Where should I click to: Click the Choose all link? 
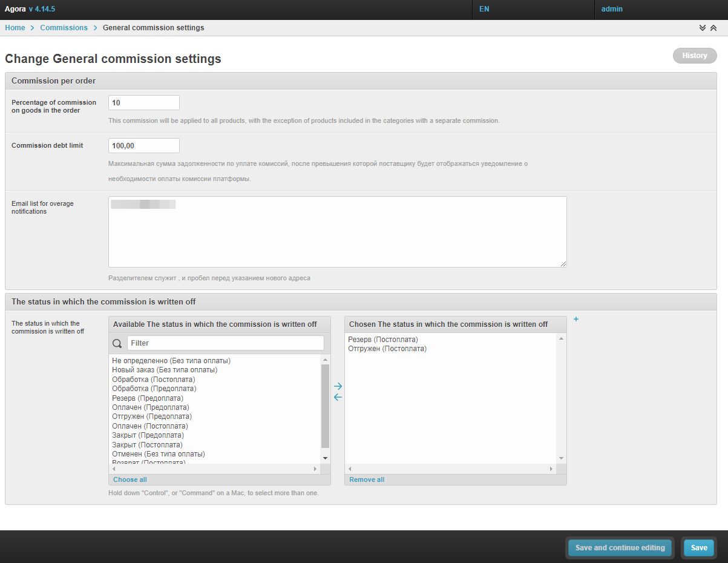point(130,479)
